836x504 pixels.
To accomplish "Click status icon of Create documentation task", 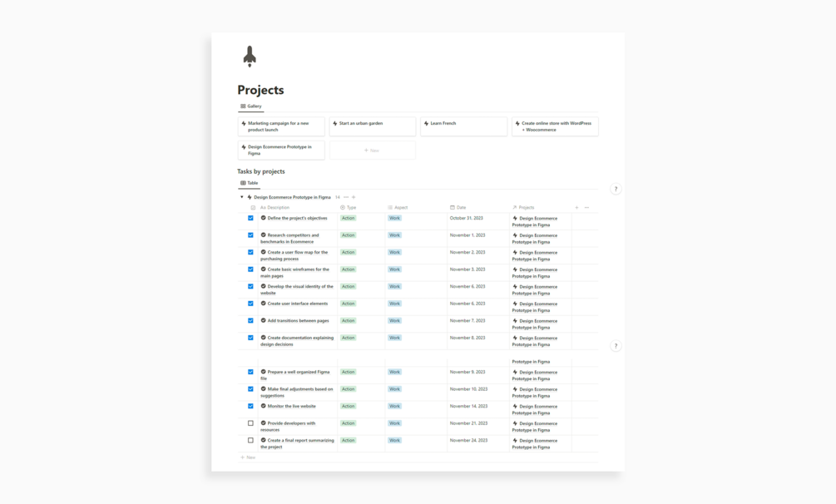I will 263,338.
